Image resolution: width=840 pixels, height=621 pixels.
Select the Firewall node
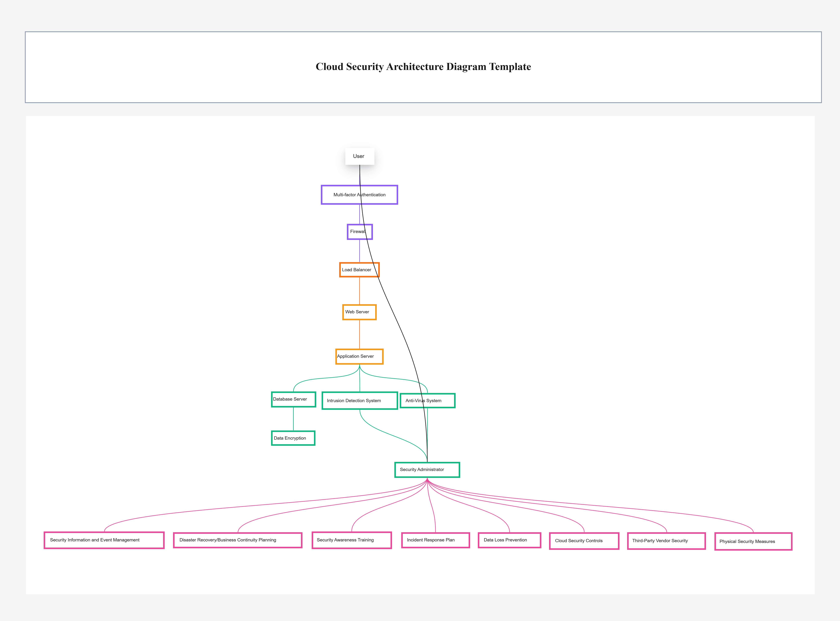[x=360, y=232]
